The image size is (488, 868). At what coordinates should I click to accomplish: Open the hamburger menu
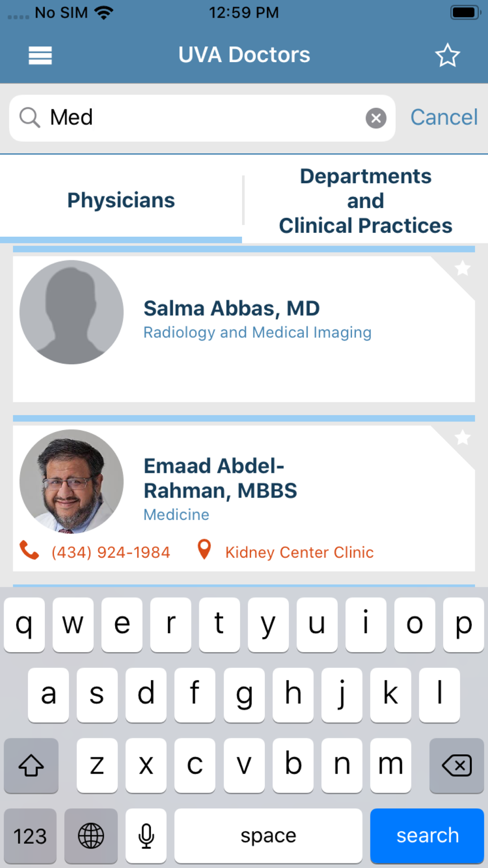click(40, 55)
